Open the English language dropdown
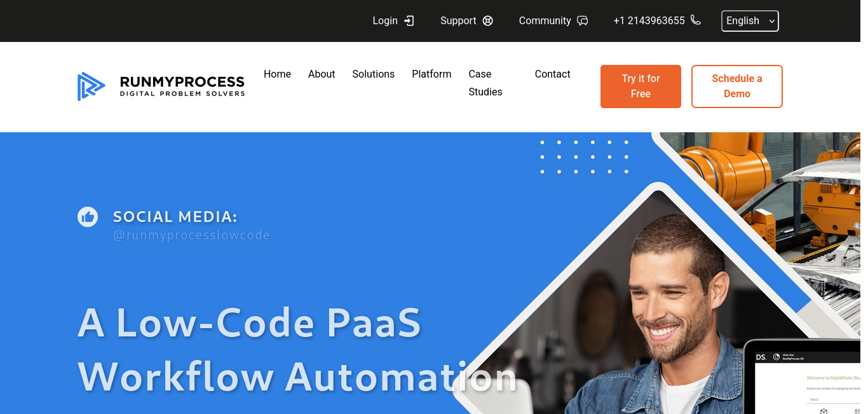Screen dimensions: 868x414 click(x=750, y=21)
